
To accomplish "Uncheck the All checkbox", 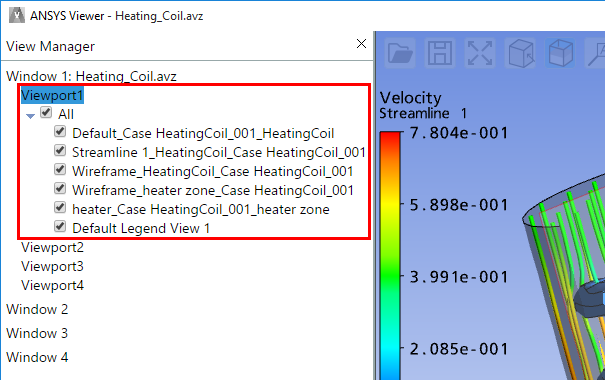I will coord(46,113).
